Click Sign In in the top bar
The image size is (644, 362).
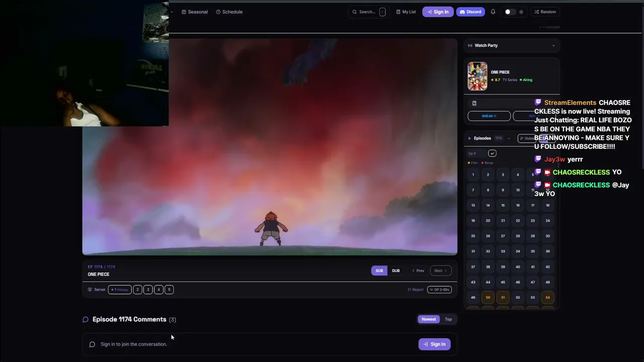(x=438, y=12)
